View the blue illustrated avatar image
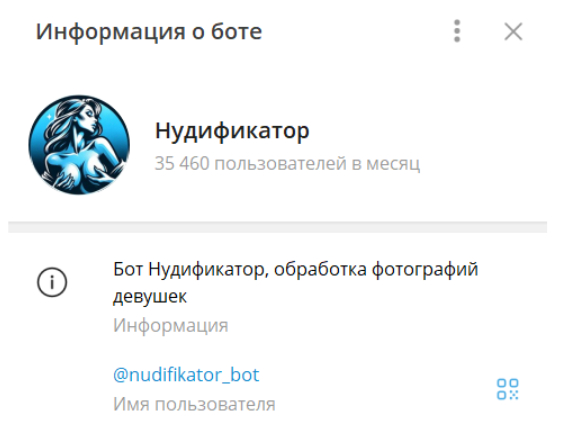 point(79,145)
